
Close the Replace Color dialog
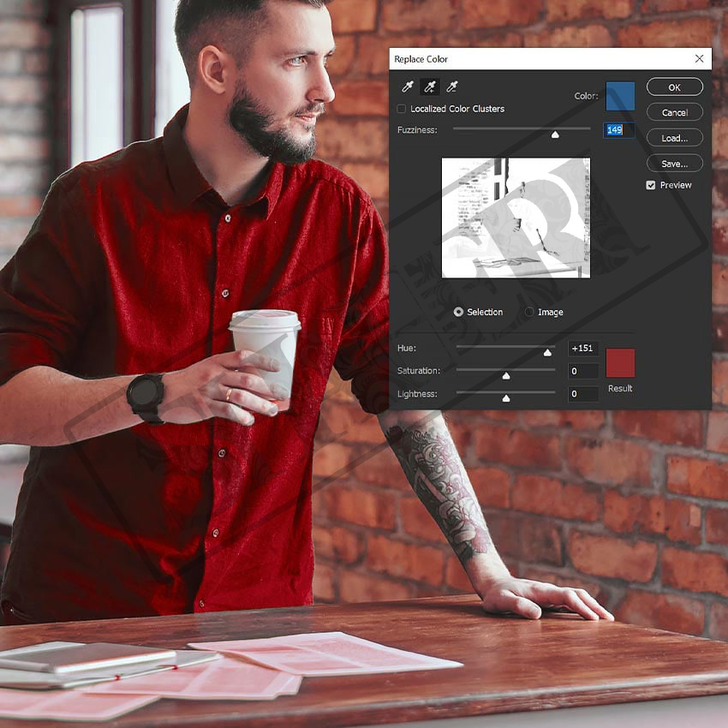click(699, 59)
